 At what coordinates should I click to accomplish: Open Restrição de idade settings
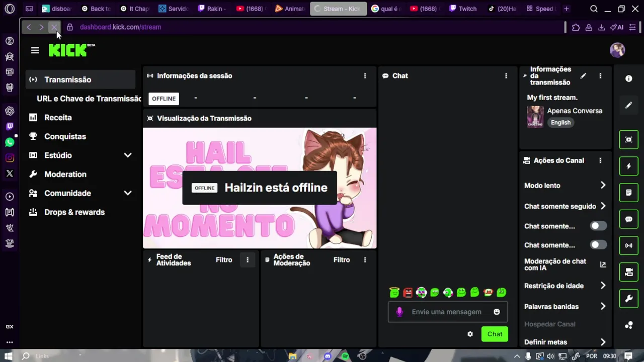point(565,286)
